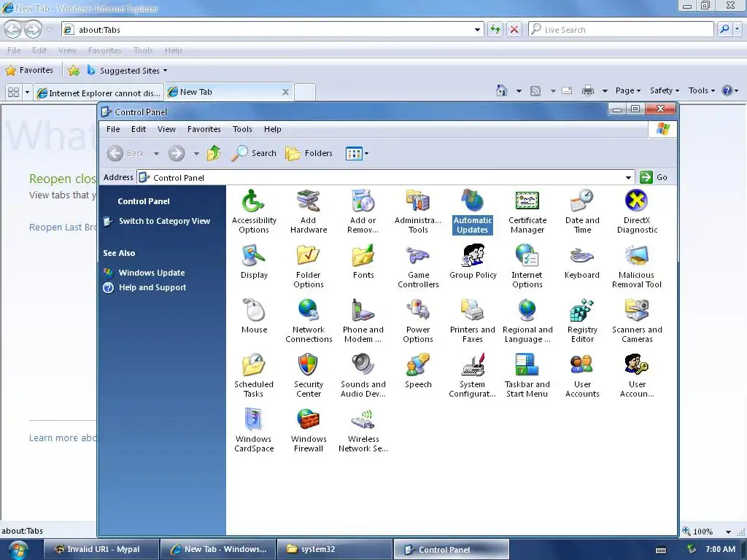The image size is (747, 560).
Task: Open Printers and Faxes
Action: [473, 321]
